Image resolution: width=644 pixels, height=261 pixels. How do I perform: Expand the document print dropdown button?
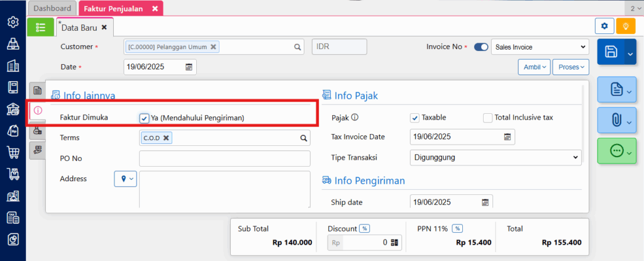pyautogui.click(x=616, y=89)
